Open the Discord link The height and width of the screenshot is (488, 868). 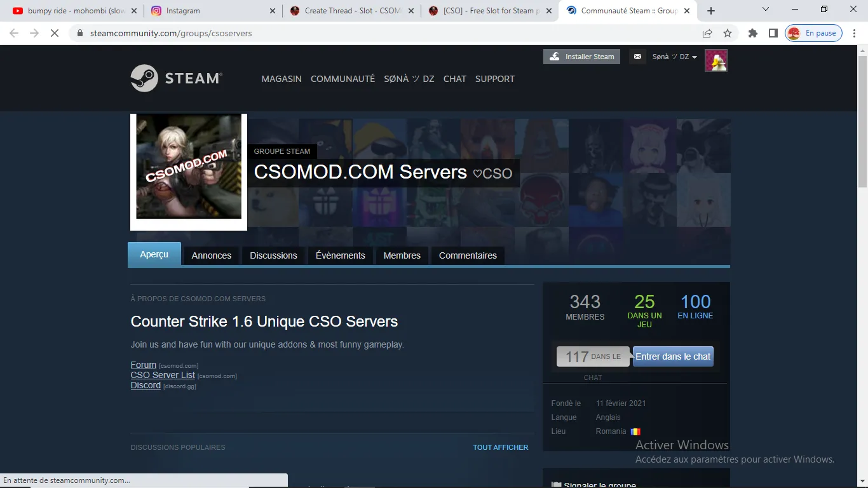pos(146,385)
